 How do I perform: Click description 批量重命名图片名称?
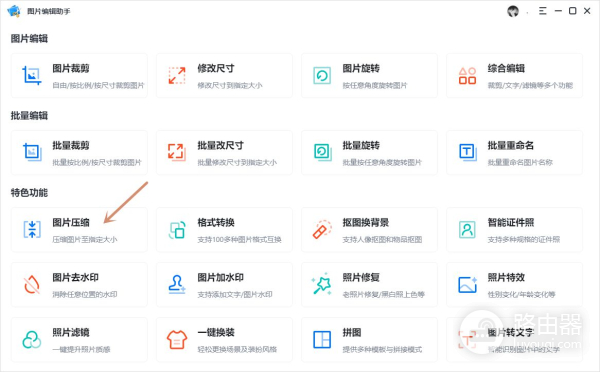coord(520,162)
